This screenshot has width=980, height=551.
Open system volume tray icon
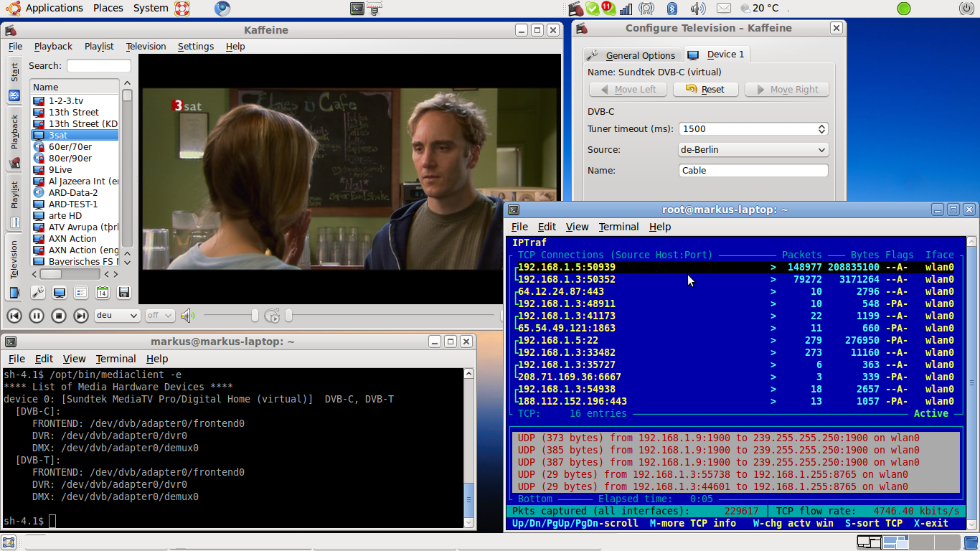point(697,9)
